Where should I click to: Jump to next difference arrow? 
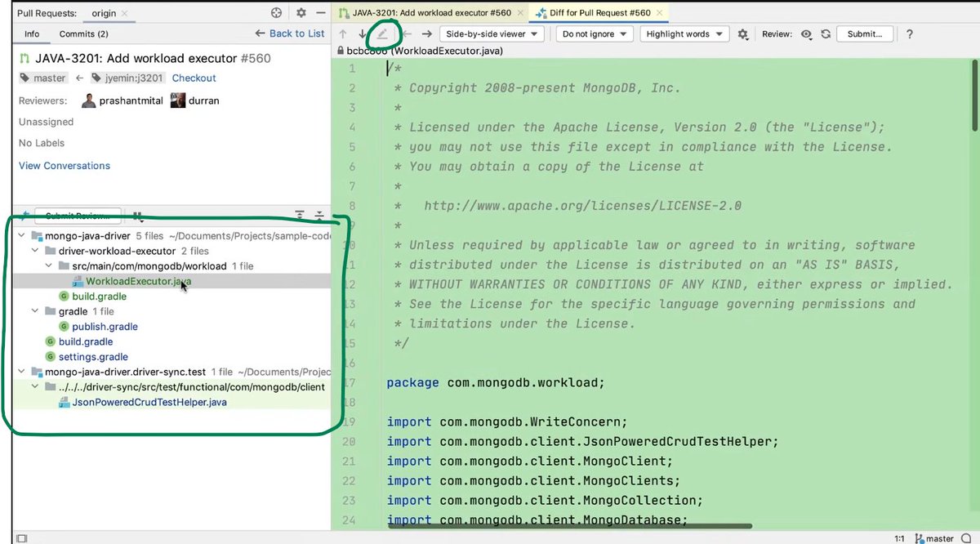pos(363,34)
